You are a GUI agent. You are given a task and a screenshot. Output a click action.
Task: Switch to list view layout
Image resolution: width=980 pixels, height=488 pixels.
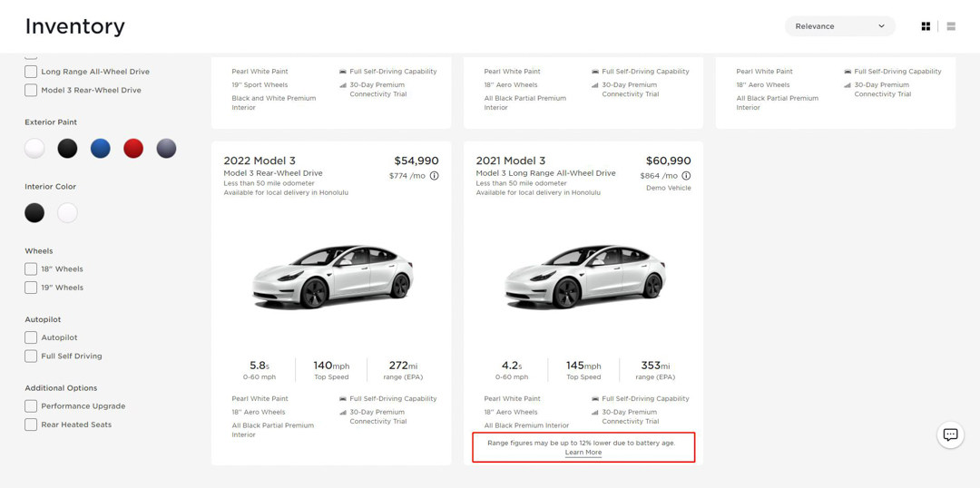click(x=951, y=26)
